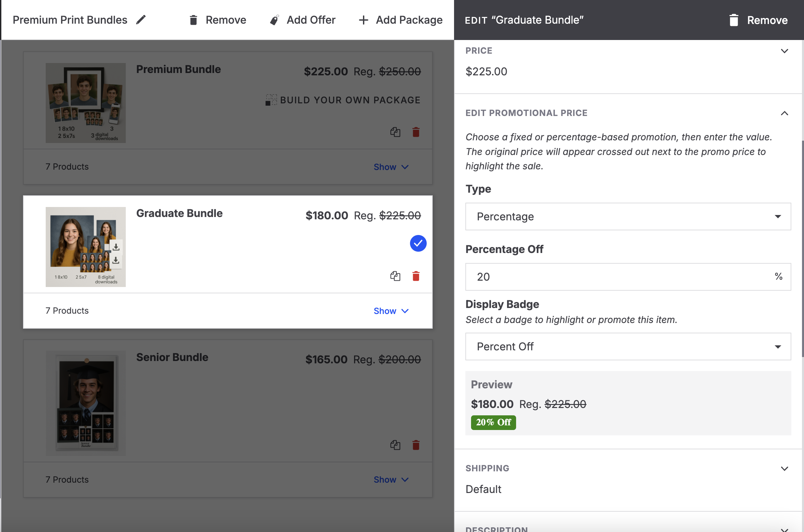Delete the Graduate Bundle with red trash icon

tap(416, 276)
